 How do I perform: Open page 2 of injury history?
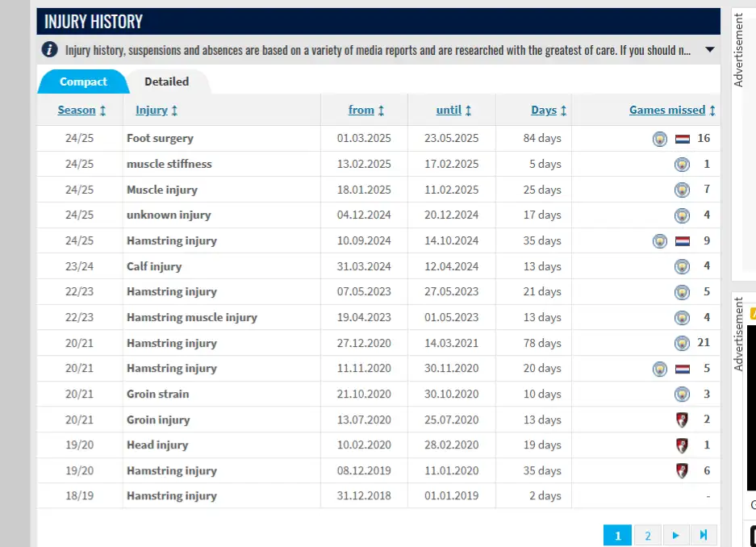tap(647, 535)
